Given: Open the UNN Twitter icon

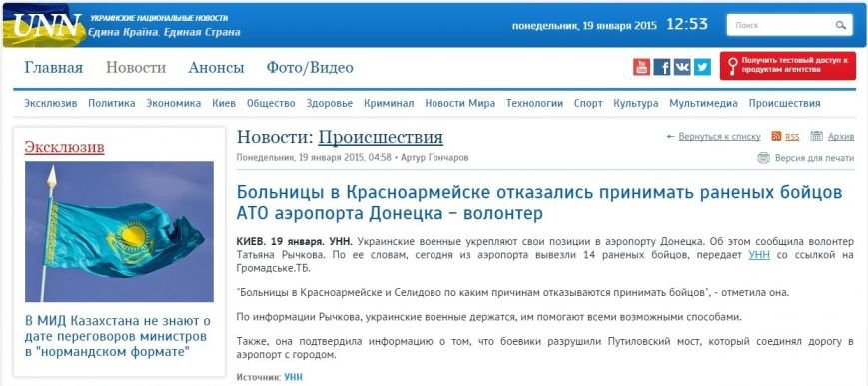Looking at the screenshot, I should (702, 67).
